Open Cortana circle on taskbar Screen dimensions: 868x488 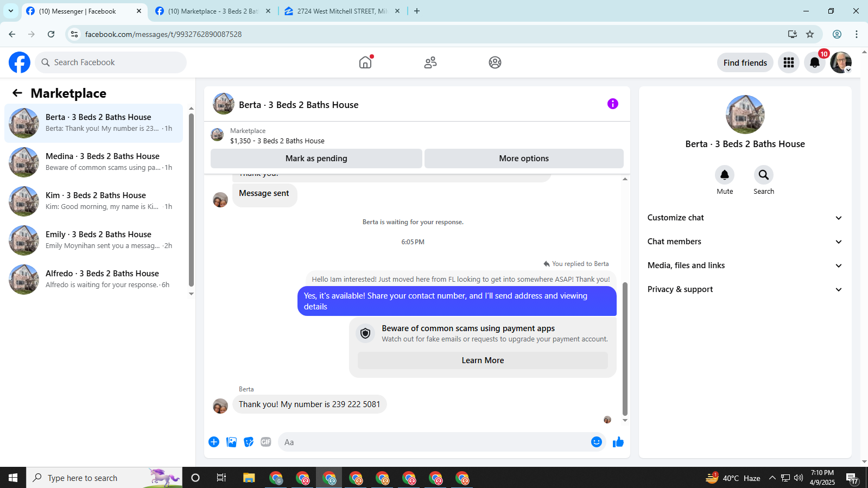point(195,478)
